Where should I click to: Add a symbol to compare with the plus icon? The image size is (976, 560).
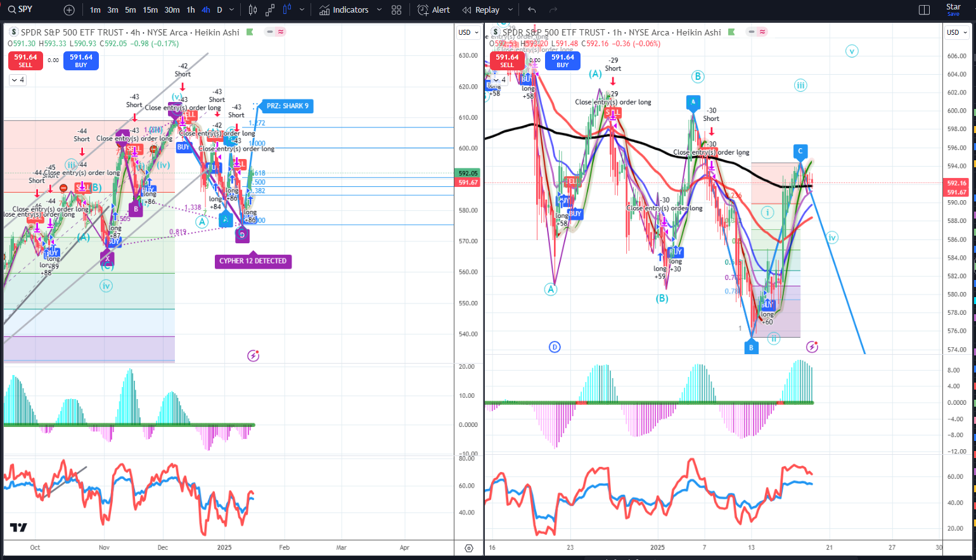click(69, 10)
